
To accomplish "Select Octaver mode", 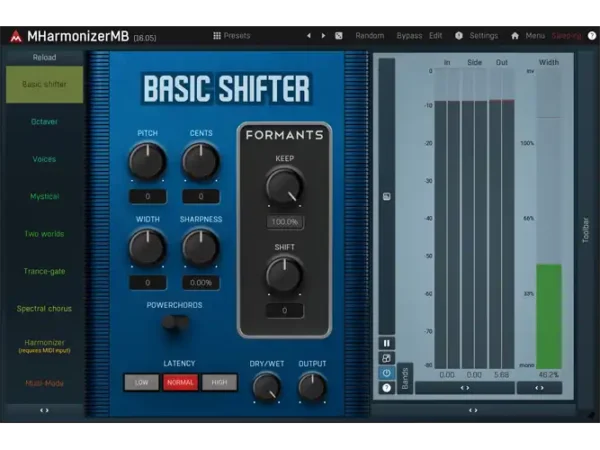I will (x=44, y=122).
